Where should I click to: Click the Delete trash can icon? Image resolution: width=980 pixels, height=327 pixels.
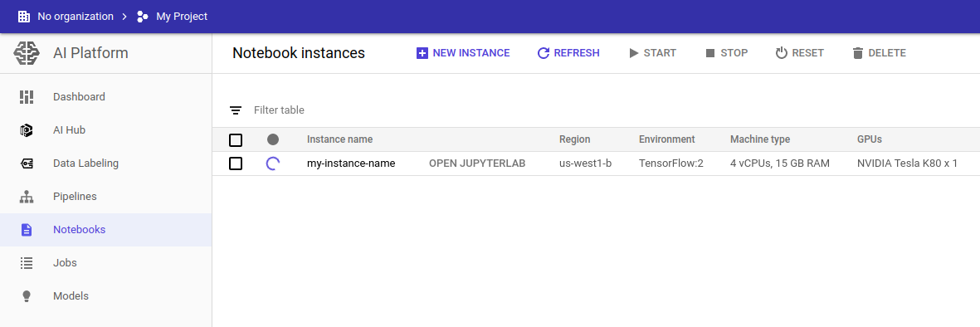click(x=857, y=53)
